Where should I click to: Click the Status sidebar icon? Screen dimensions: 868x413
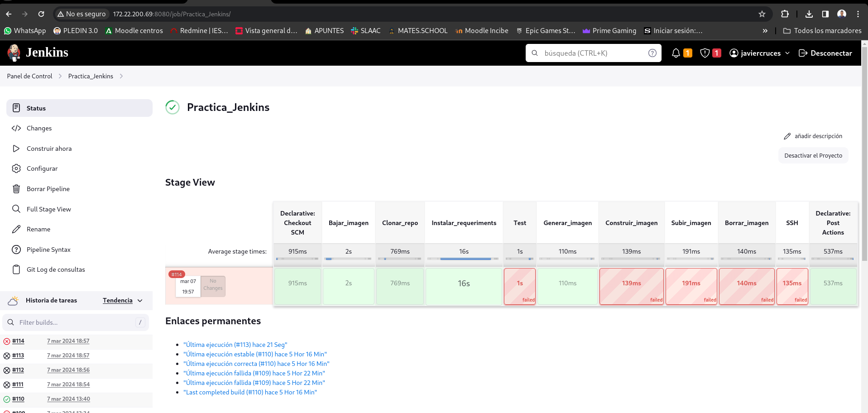(x=16, y=108)
